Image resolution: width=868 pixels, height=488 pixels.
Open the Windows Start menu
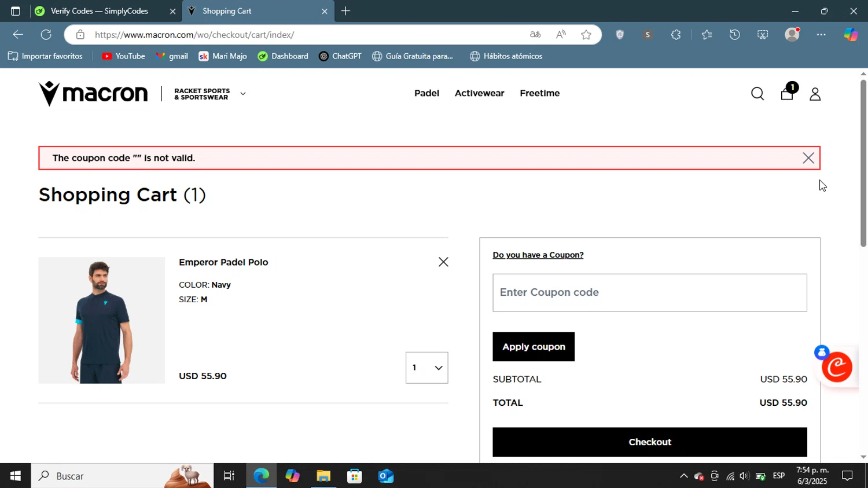pyautogui.click(x=16, y=476)
